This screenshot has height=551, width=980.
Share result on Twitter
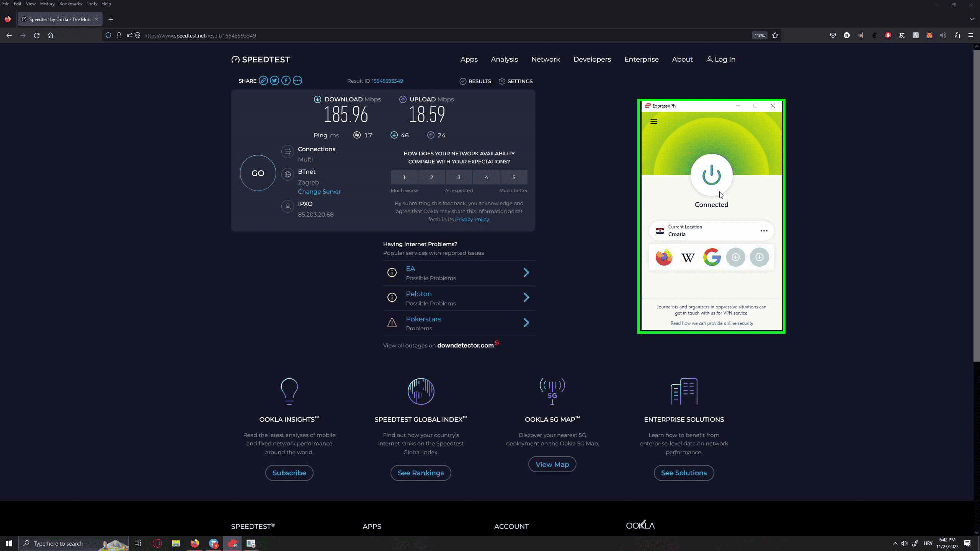point(274,81)
